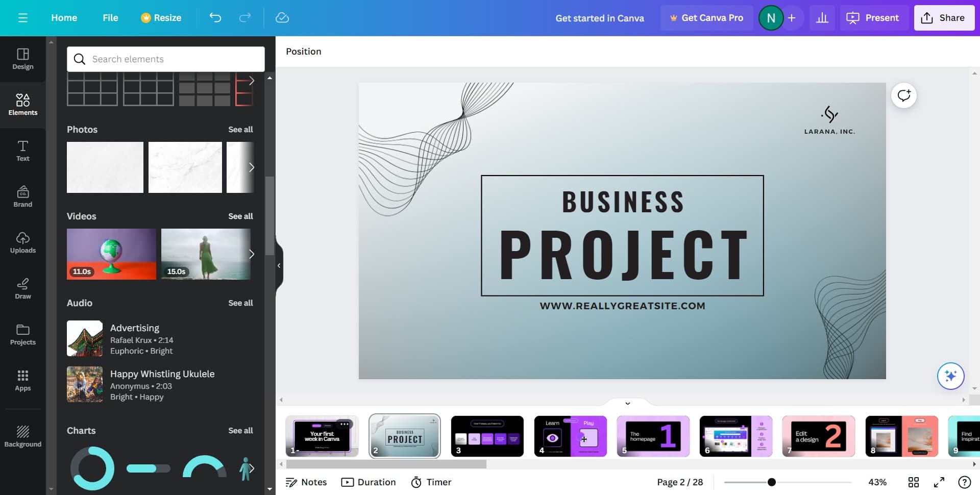Hide the page thumbnails strip

pyautogui.click(x=627, y=403)
